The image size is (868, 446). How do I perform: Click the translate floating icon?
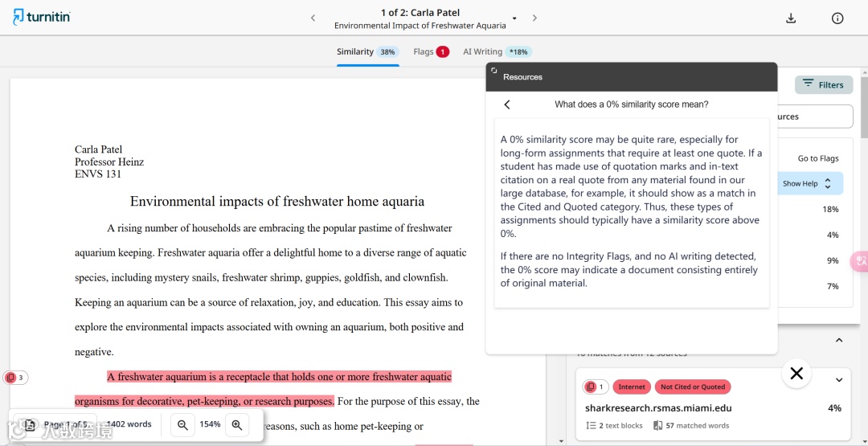pos(860,260)
